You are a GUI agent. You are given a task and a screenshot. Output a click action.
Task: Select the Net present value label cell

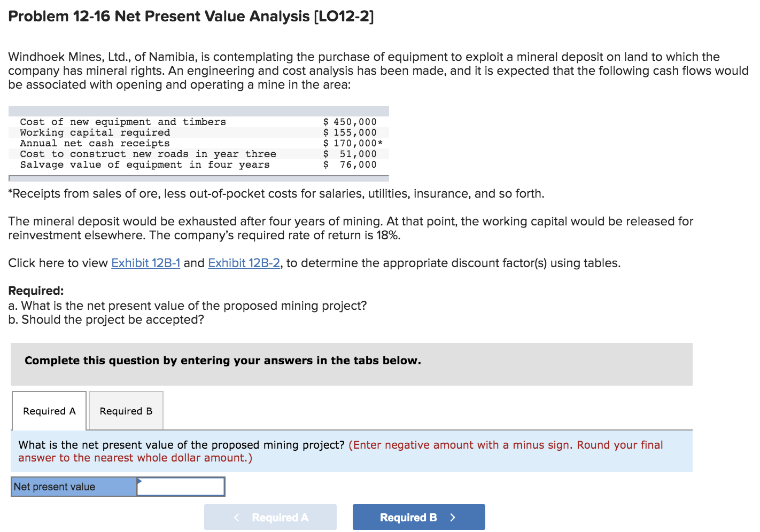[73, 487]
